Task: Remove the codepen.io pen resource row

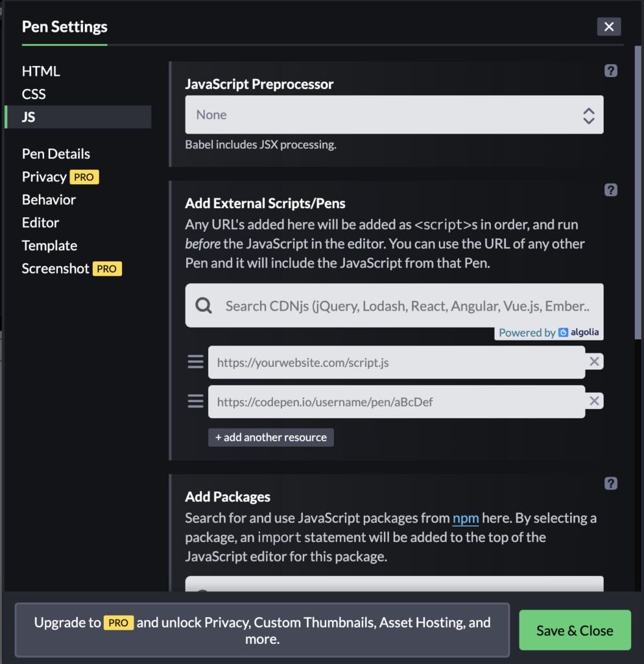Action: coord(594,401)
